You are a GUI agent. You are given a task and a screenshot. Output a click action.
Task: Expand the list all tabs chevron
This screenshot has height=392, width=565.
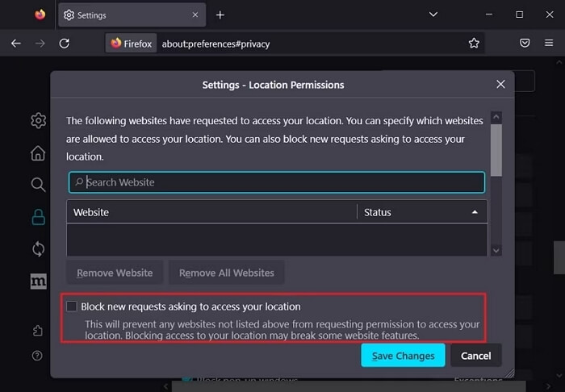point(433,15)
